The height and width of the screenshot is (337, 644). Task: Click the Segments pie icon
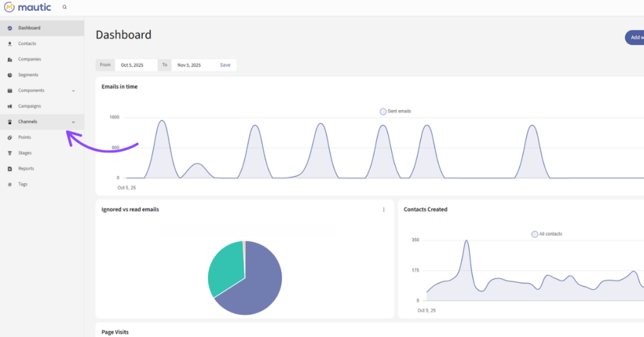coord(10,75)
